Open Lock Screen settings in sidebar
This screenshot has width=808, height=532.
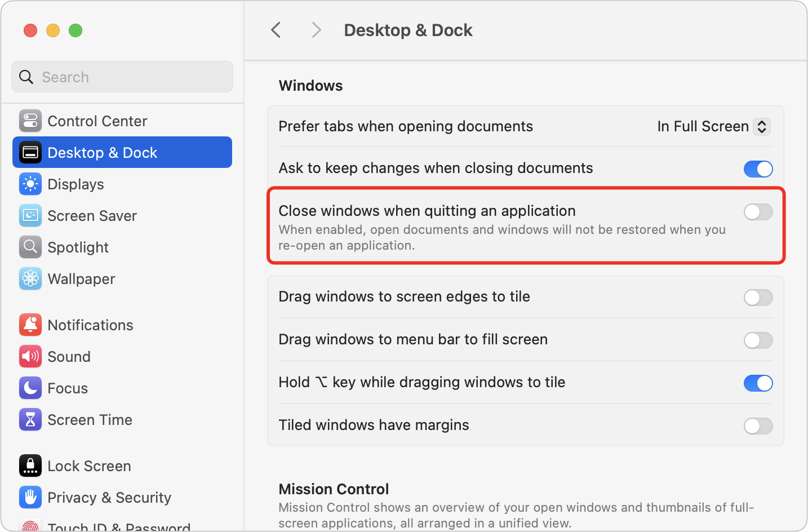89,466
